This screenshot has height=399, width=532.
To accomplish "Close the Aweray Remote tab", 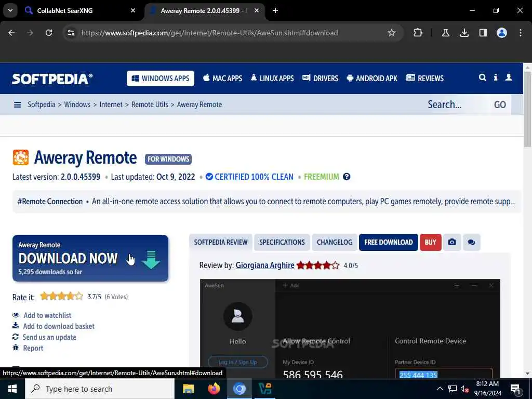I will [x=257, y=10].
